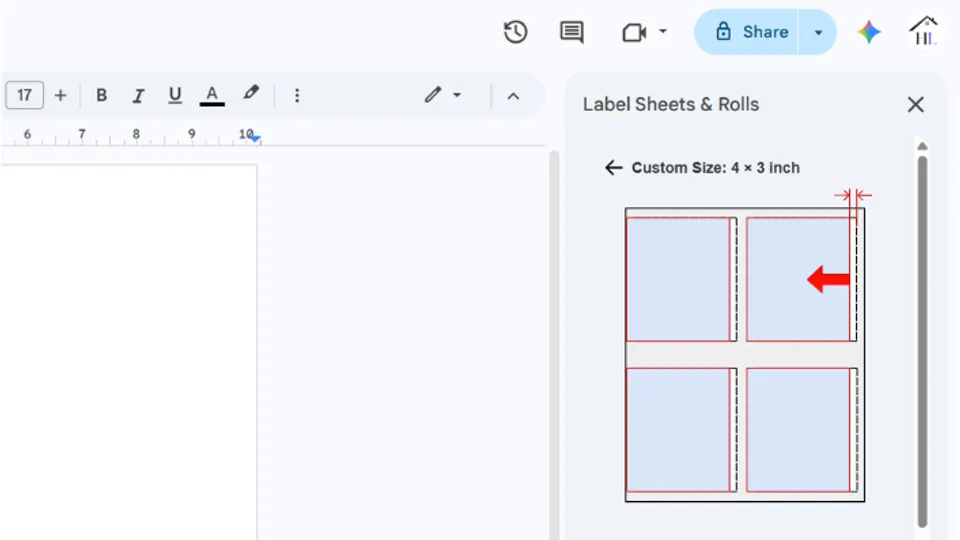
Task: Select the editing mode pencil icon
Action: point(433,94)
